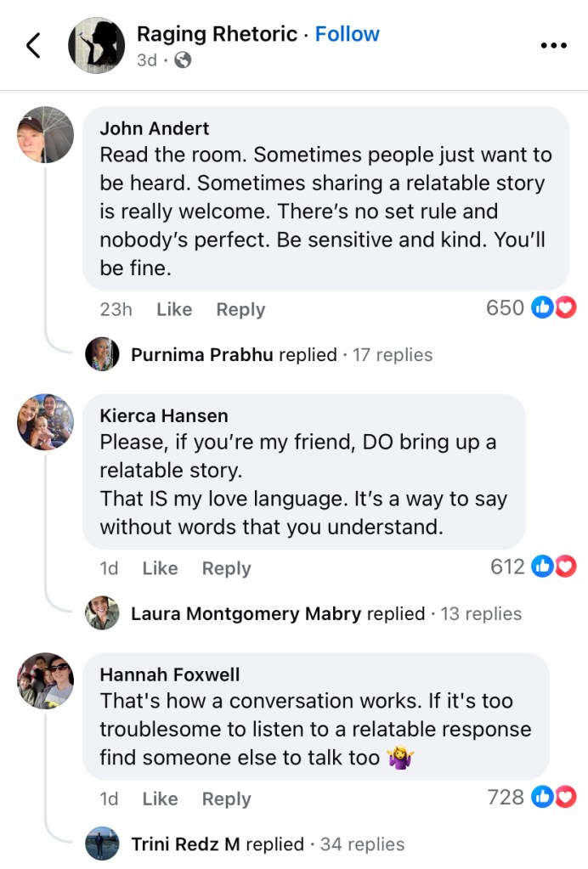
Task: Expand the 13 replies by Laura Montgomery Mabry
Action: (480, 613)
